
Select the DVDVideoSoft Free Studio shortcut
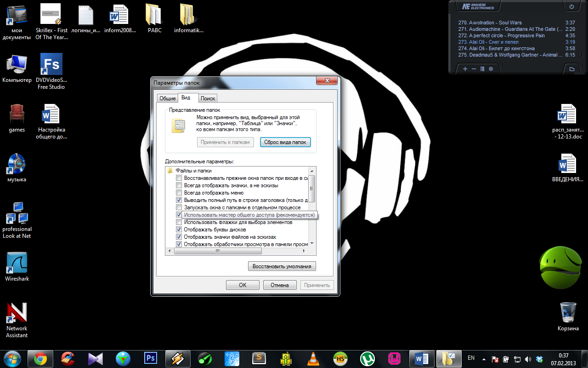tap(51, 71)
